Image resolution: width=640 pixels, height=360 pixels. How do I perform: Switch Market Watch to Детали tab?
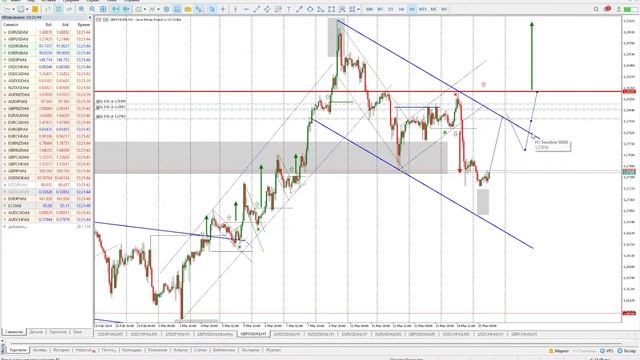click(36, 332)
